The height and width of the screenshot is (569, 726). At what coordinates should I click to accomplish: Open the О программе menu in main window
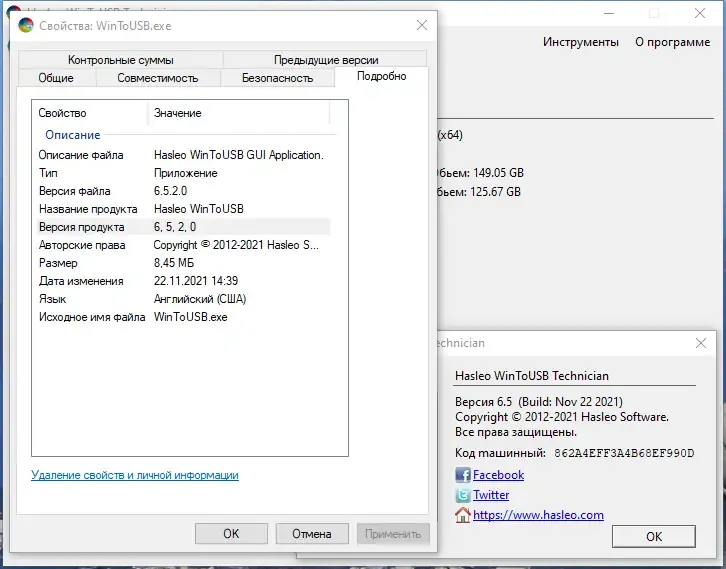(x=672, y=42)
